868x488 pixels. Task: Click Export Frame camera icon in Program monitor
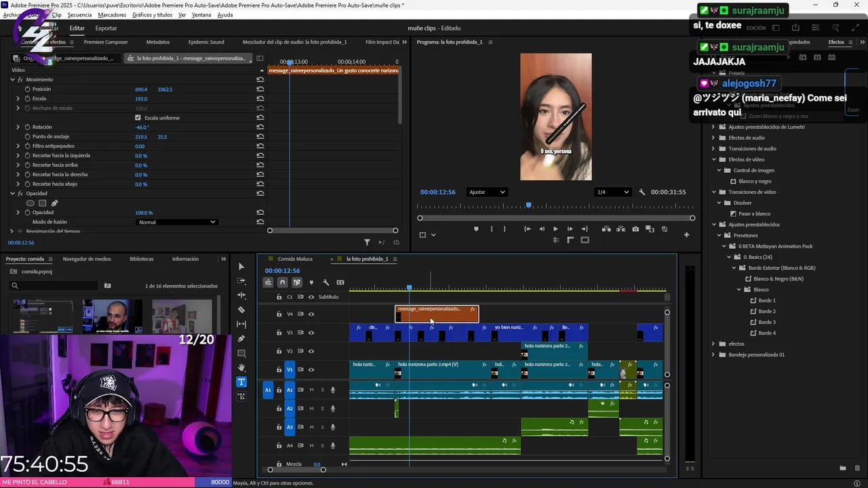coord(635,229)
